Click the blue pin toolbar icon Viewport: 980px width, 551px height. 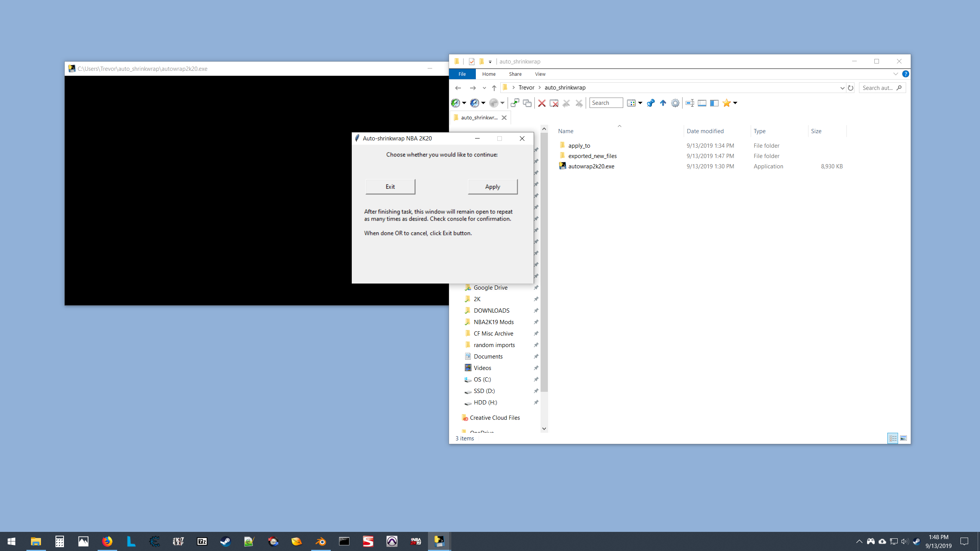650,103
